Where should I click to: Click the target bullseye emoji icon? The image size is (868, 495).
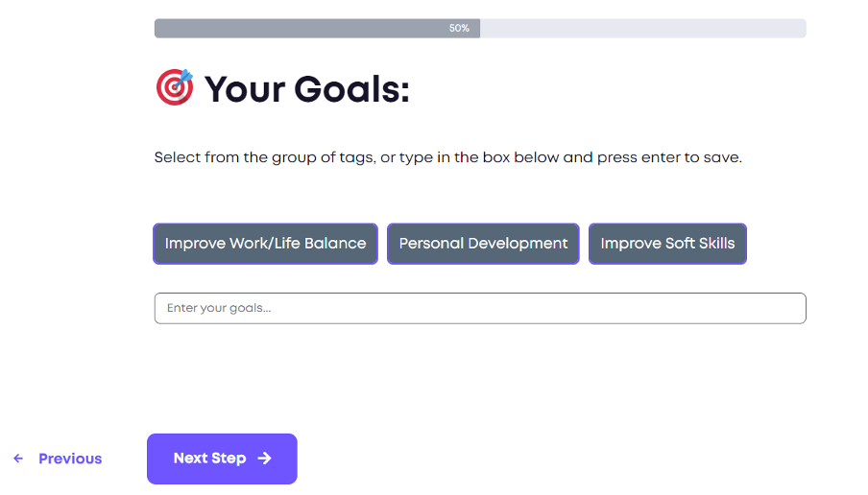point(174,88)
